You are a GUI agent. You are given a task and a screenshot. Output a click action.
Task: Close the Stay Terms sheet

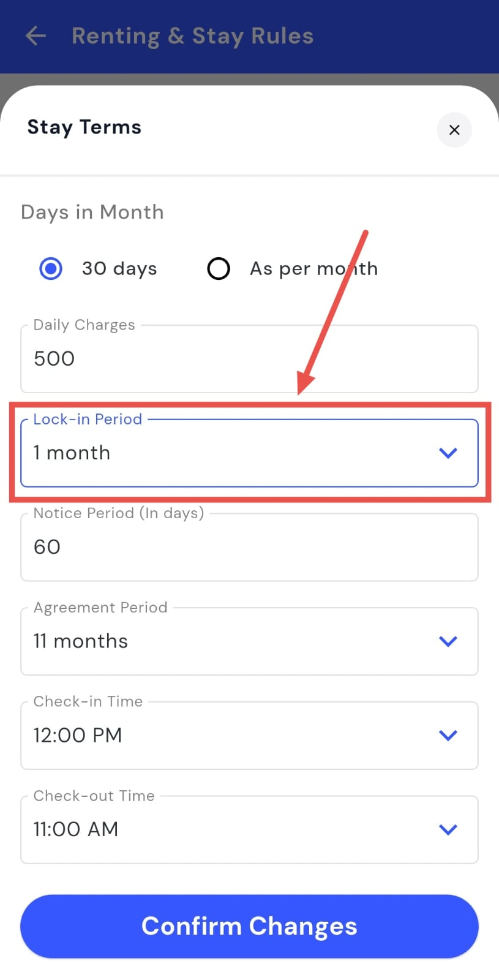tap(454, 130)
